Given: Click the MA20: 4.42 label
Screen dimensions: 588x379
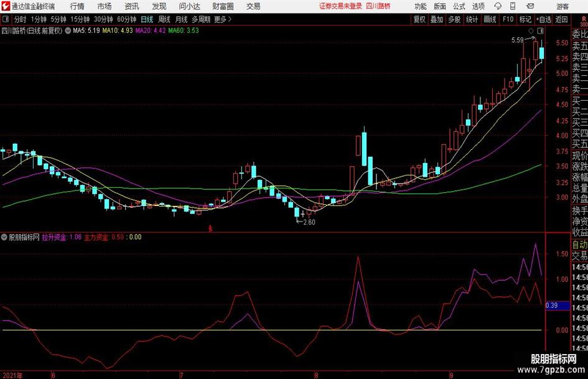Looking at the screenshot, I should pyautogui.click(x=151, y=30).
